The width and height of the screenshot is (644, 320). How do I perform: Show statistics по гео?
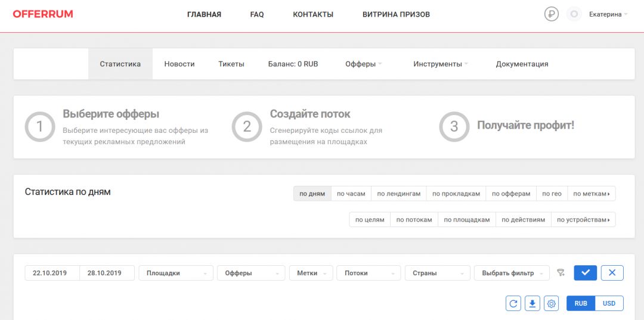[x=552, y=194]
